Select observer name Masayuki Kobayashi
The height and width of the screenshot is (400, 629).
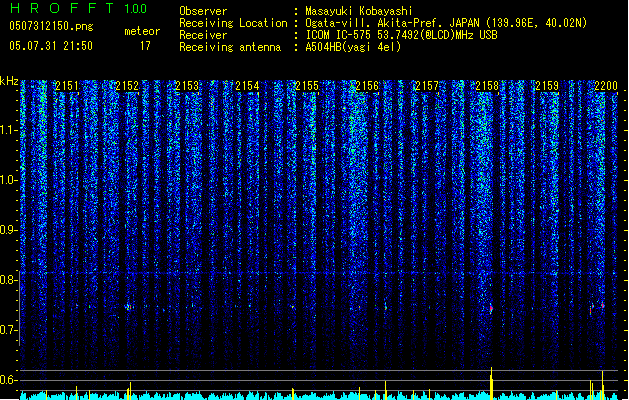click(359, 11)
